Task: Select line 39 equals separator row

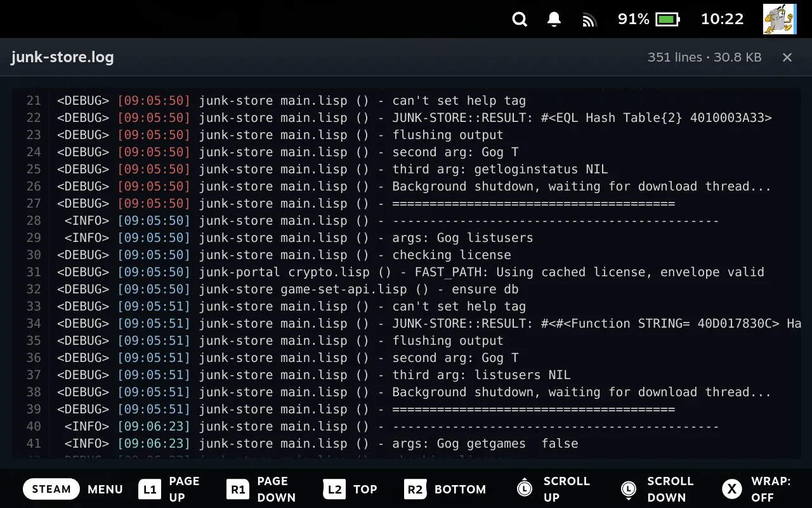Action: click(x=406, y=409)
